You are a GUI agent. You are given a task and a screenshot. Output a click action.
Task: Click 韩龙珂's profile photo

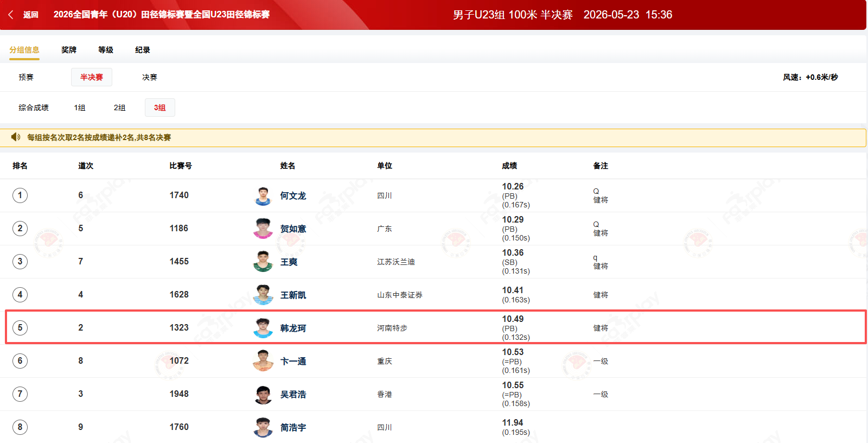pos(263,328)
